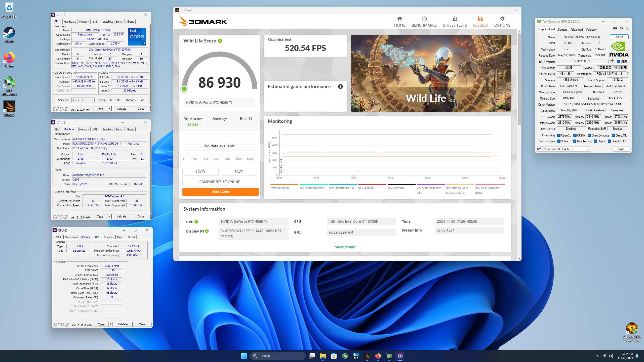Toggle the DirectML checkbox
This screenshot has width=644, height=362.
613,135
